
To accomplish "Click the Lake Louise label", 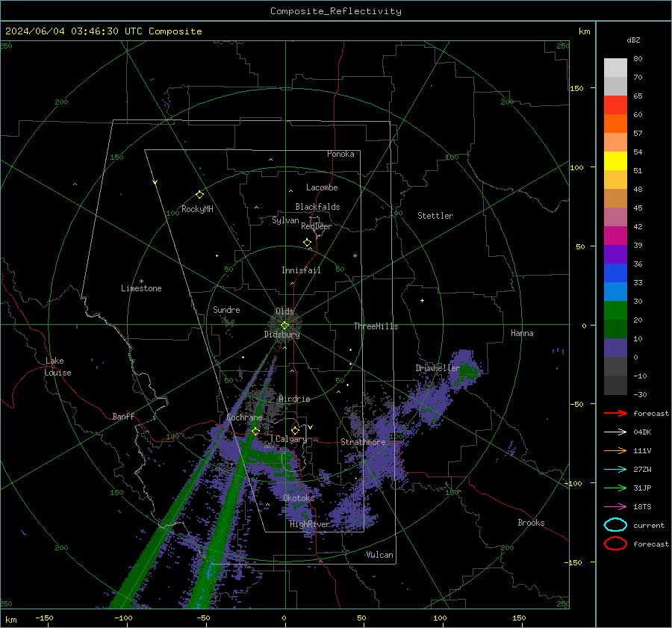I will 57,367.
